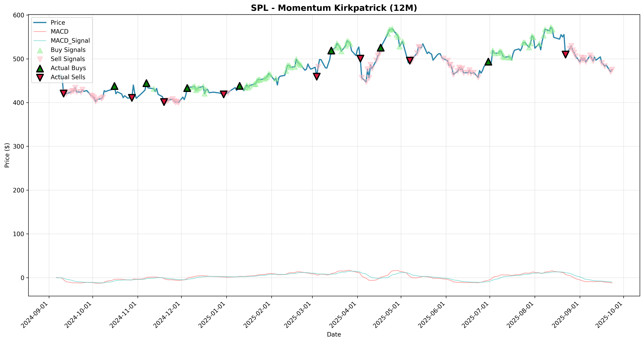This screenshot has height=342, width=644.
Task: Click the Date x-axis label
Action: (334, 334)
